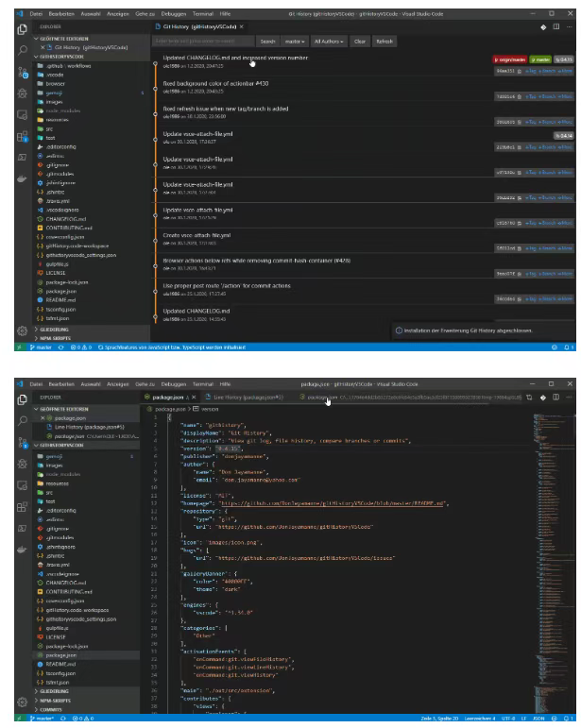The height and width of the screenshot is (728, 581).
Task: Select commit 'Fixed background color of actionbar #430'
Action: click(215, 84)
